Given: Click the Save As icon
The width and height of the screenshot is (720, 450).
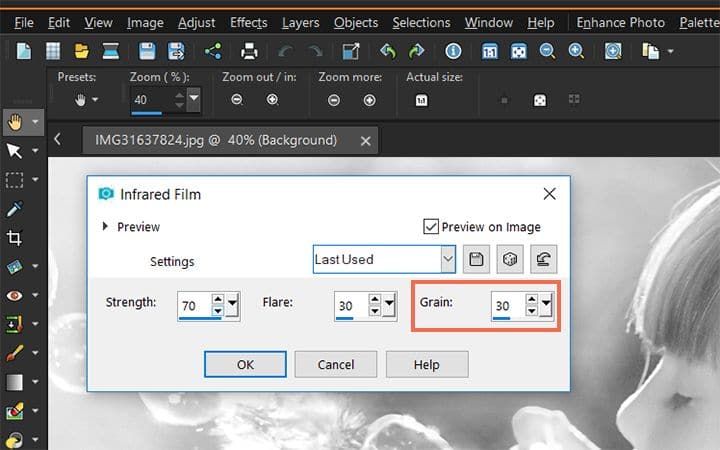Looking at the screenshot, I should (176, 51).
